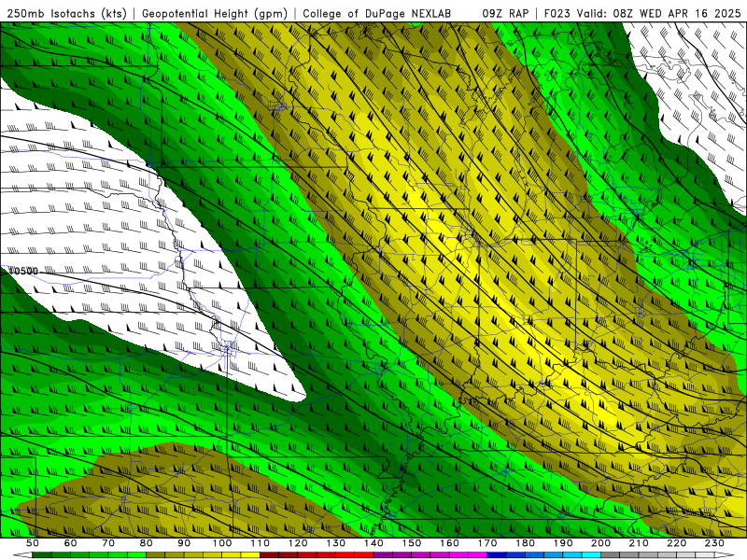Click the 90 knot value on the color scale
The width and height of the screenshot is (747, 560).
(x=184, y=543)
